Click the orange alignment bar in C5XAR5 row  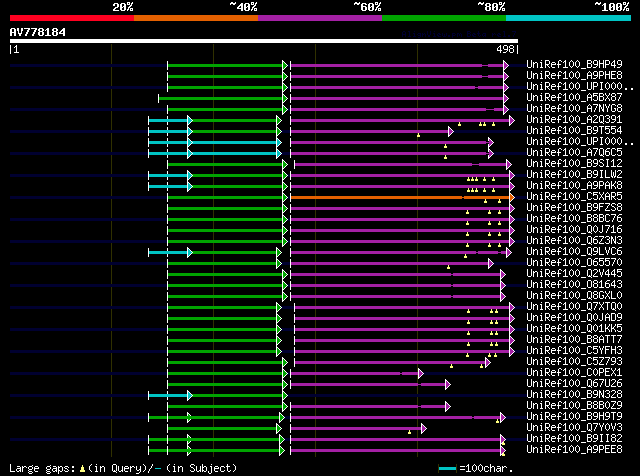(402, 198)
